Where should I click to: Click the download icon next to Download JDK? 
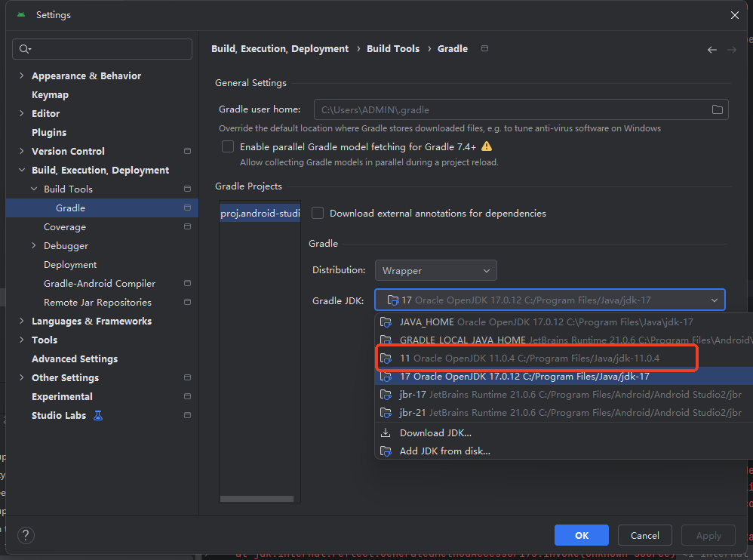(x=386, y=432)
